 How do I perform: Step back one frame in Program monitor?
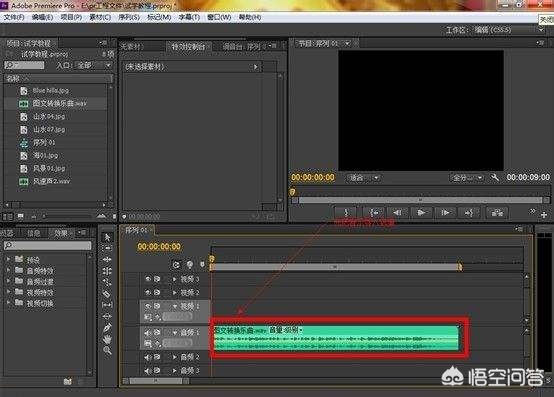tap(397, 213)
